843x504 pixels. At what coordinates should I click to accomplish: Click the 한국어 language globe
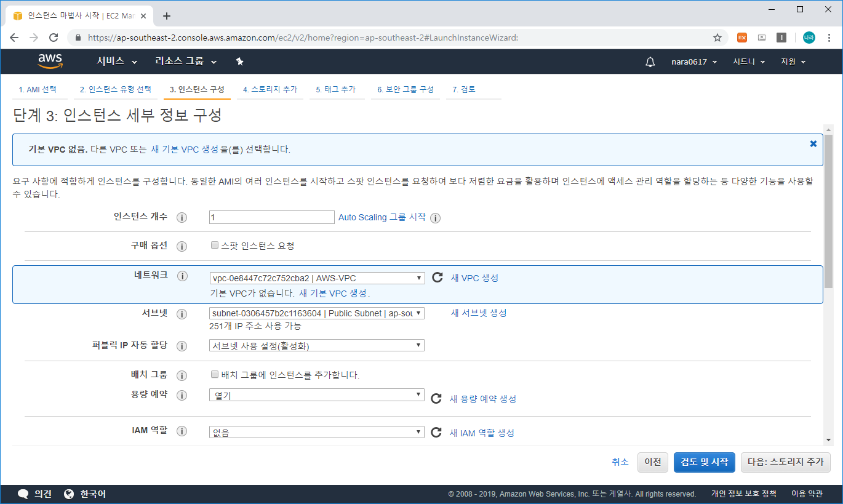pyautogui.click(x=68, y=494)
